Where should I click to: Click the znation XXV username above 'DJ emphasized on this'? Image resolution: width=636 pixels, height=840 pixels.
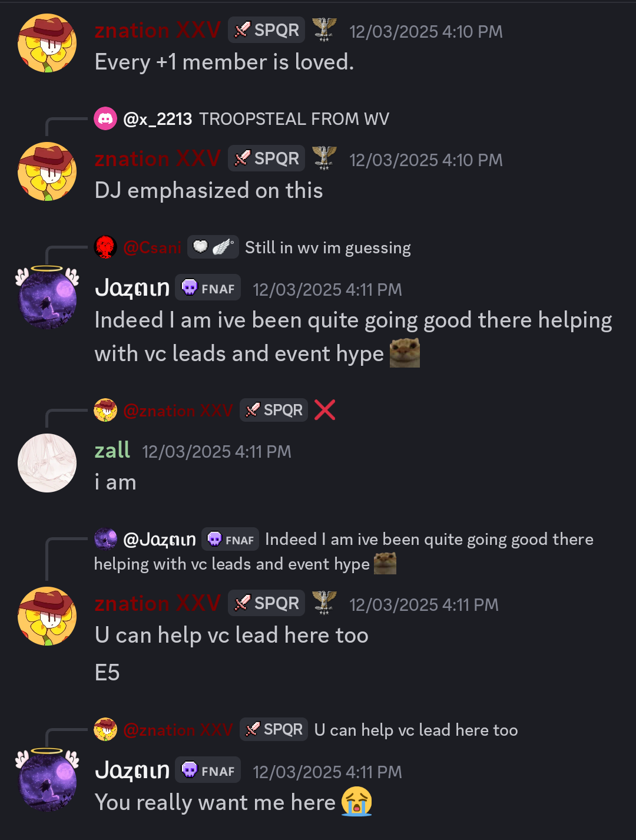[x=158, y=158]
